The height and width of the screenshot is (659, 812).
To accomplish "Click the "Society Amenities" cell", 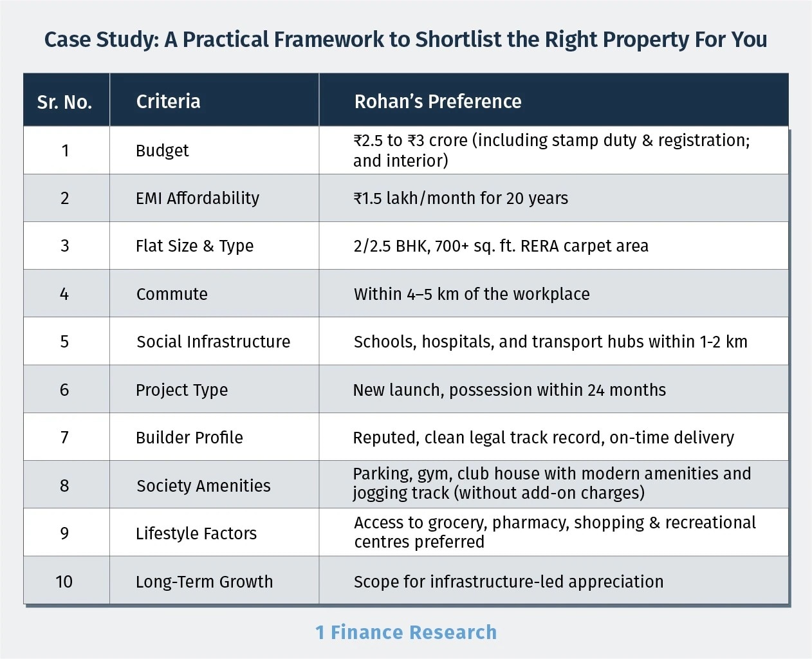I will (203, 486).
